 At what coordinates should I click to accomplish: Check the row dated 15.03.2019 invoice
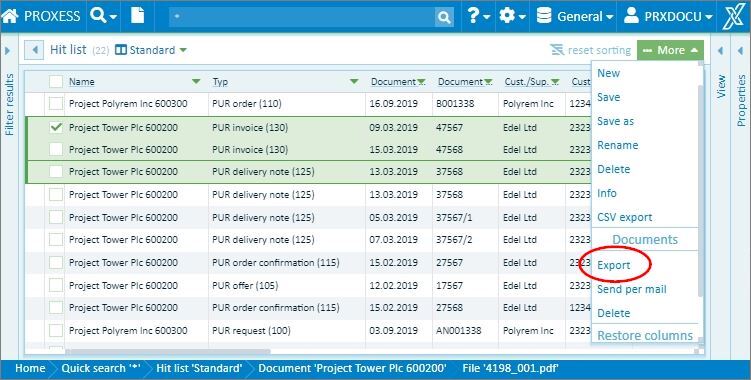(x=56, y=150)
